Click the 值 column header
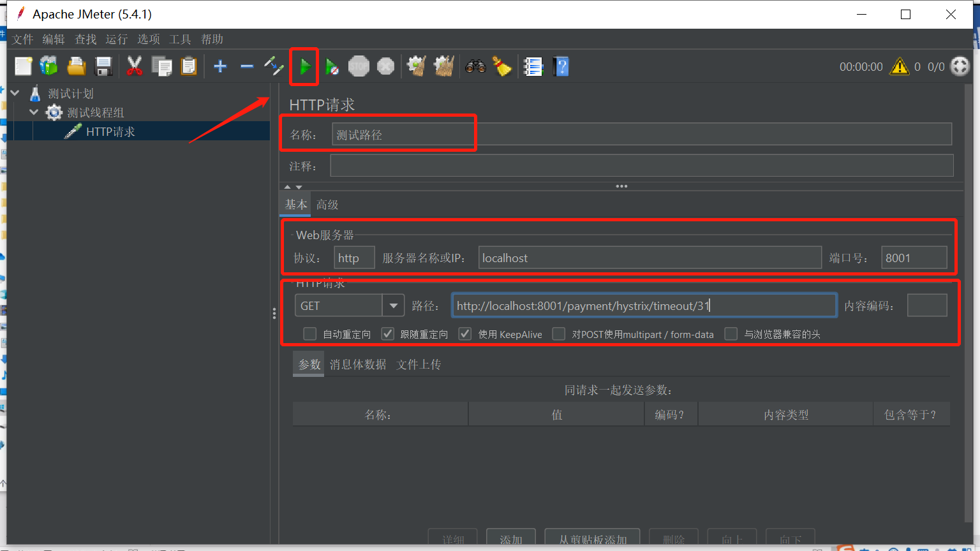 point(556,415)
